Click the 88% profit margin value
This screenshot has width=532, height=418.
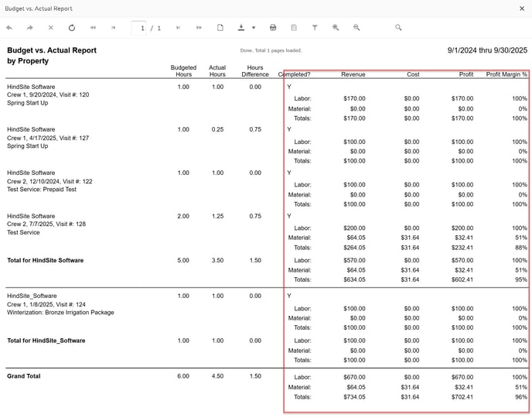point(521,248)
